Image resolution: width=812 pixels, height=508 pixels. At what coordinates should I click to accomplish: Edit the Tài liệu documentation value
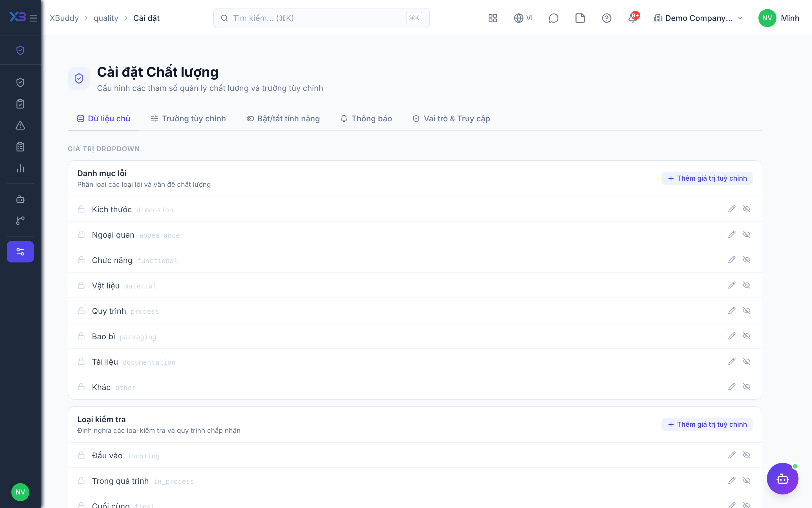click(x=732, y=361)
